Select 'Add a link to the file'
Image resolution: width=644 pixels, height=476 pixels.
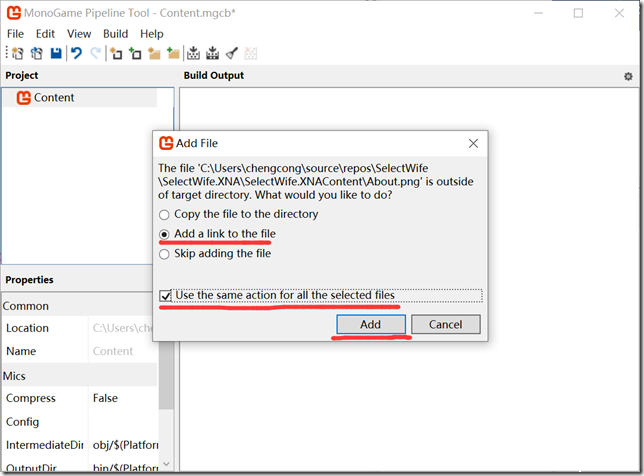165,234
